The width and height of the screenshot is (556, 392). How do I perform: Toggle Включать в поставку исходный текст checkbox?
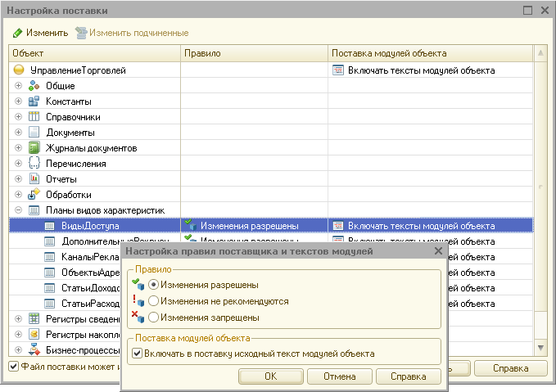point(138,354)
